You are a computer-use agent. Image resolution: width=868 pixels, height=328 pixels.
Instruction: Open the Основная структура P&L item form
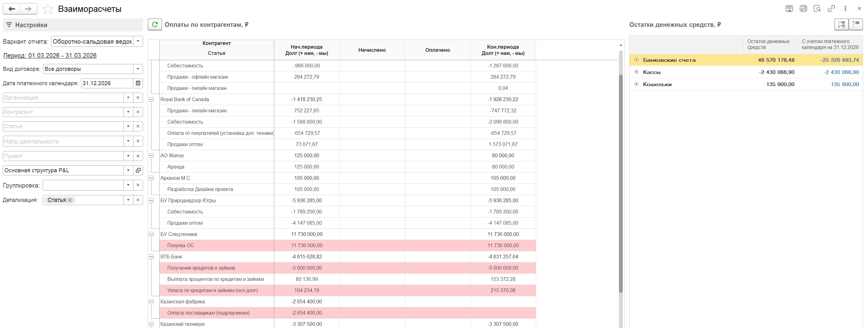pos(138,170)
